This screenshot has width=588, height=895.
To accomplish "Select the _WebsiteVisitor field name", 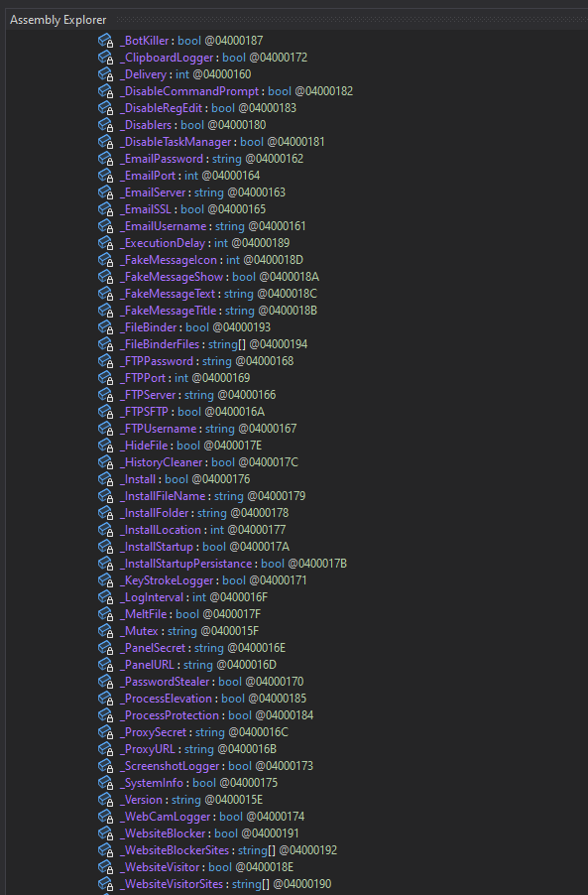I will click(x=160, y=867).
